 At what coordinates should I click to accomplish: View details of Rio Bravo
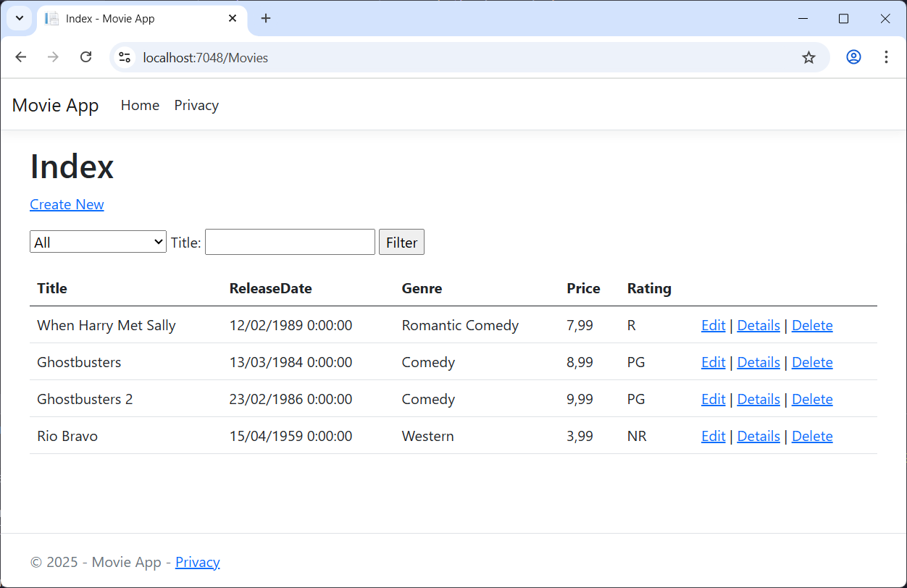pyautogui.click(x=758, y=436)
